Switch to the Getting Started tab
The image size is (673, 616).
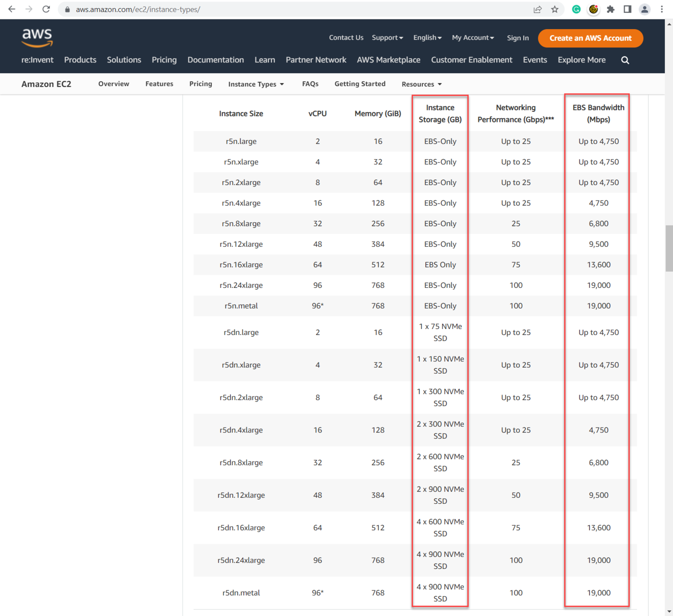(x=360, y=84)
